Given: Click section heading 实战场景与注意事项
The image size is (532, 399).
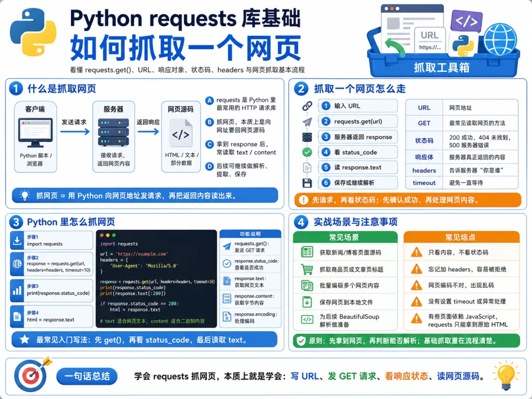Looking at the screenshot, I should [x=355, y=222].
